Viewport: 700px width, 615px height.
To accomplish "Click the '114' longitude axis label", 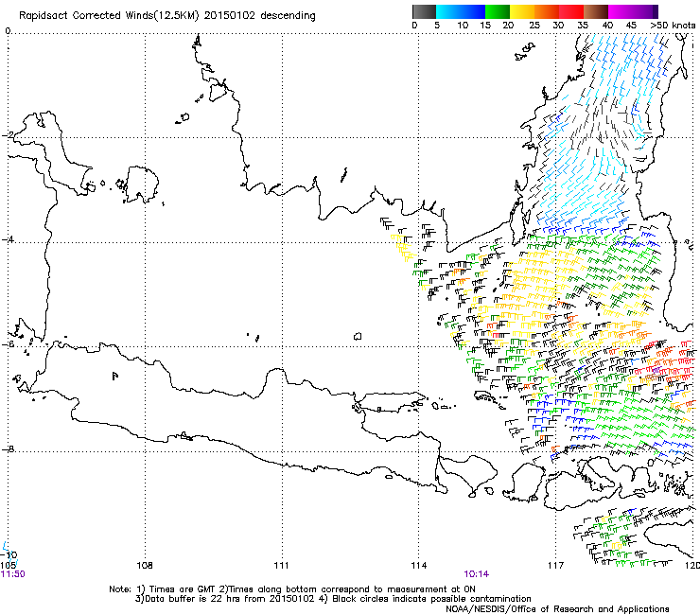I will pyautogui.click(x=418, y=566).
